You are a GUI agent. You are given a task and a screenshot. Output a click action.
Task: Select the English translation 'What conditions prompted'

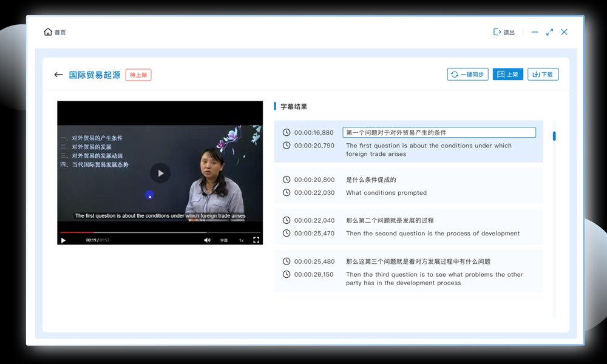386,193
